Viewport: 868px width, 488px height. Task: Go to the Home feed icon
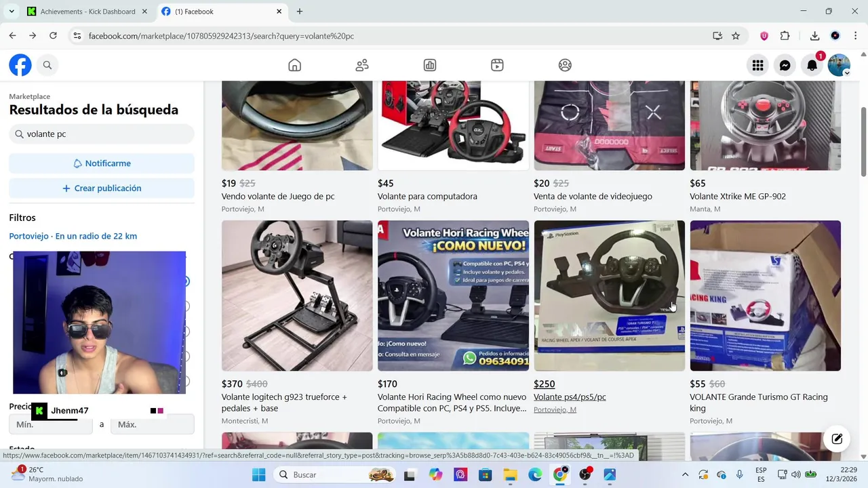tap(294, 65)
